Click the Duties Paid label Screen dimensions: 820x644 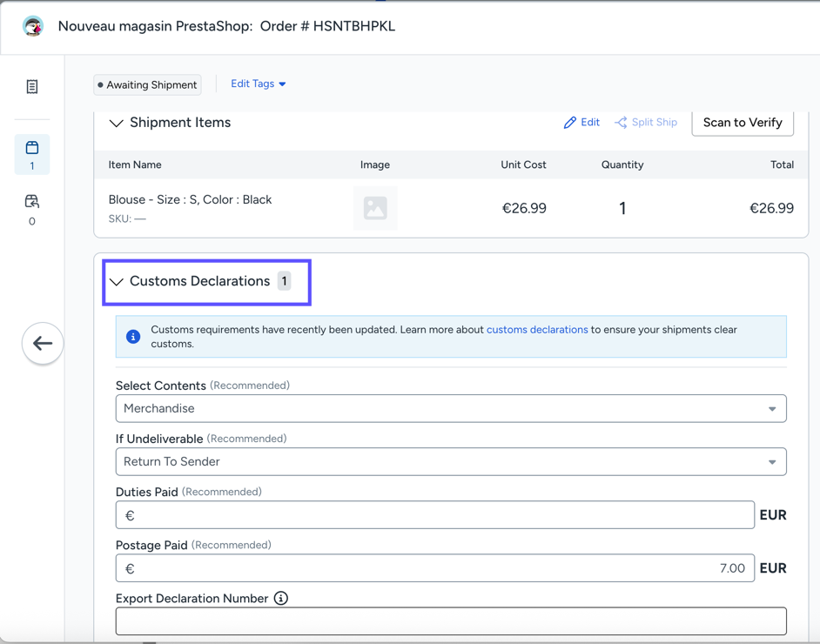(x=146, y=493)
